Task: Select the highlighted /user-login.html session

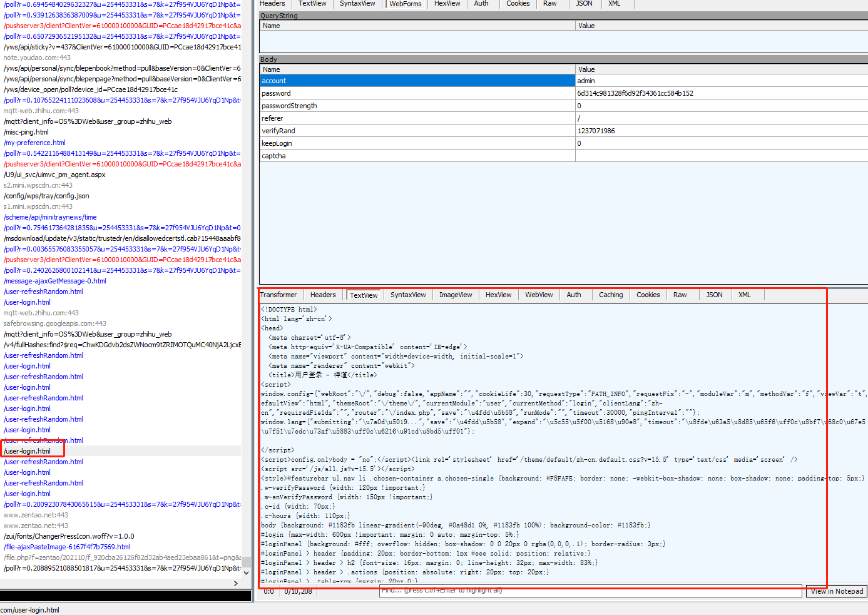Action: 28,451
